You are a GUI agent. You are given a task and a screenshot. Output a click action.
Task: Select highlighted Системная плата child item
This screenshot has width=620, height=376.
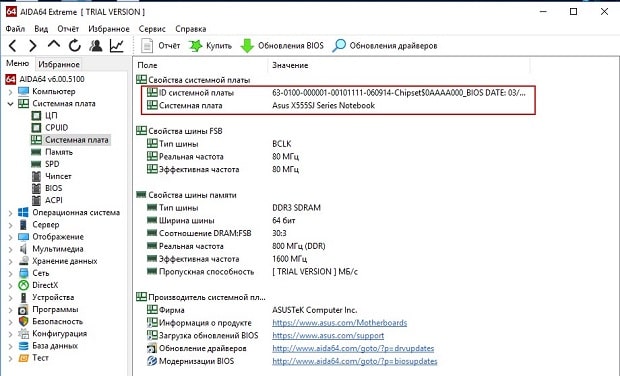pyautogui.click(x=70, y=140)
